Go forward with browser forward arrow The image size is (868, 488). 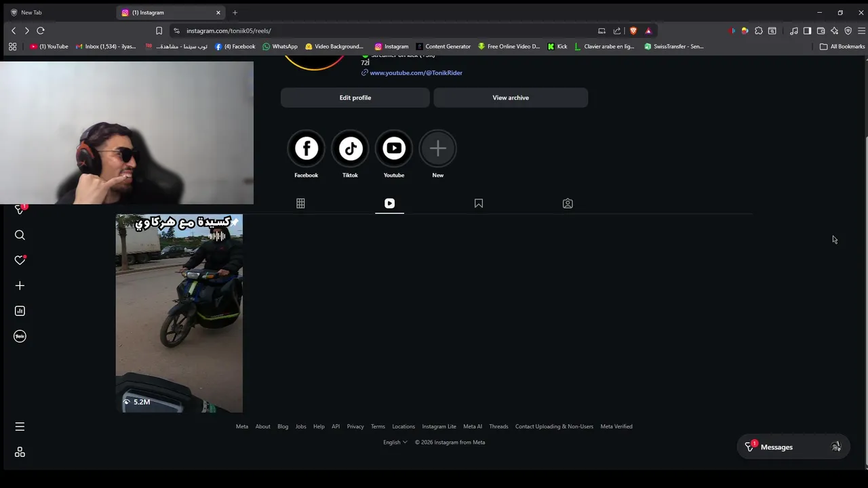pos(26,30)
